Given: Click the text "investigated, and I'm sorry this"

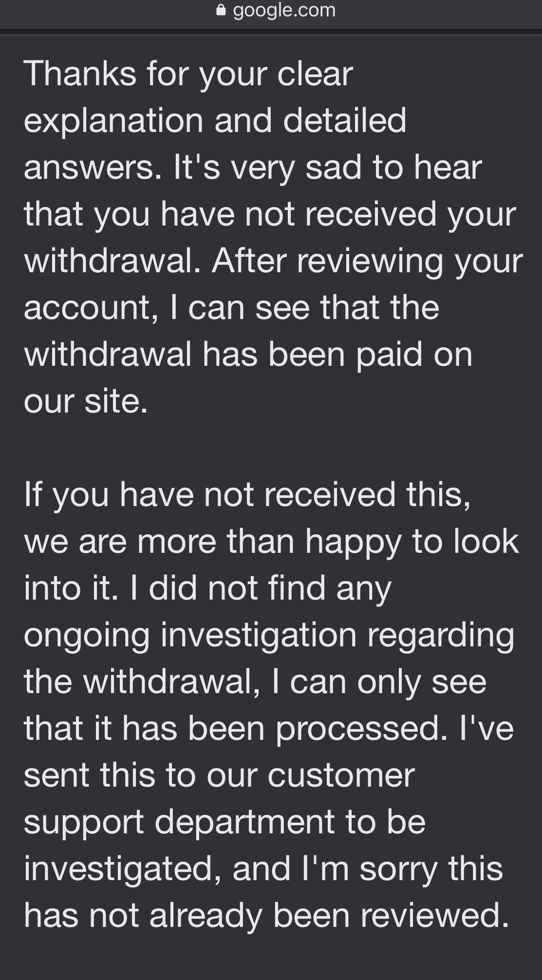Looking at the screenshot, I should coord(263,869).
